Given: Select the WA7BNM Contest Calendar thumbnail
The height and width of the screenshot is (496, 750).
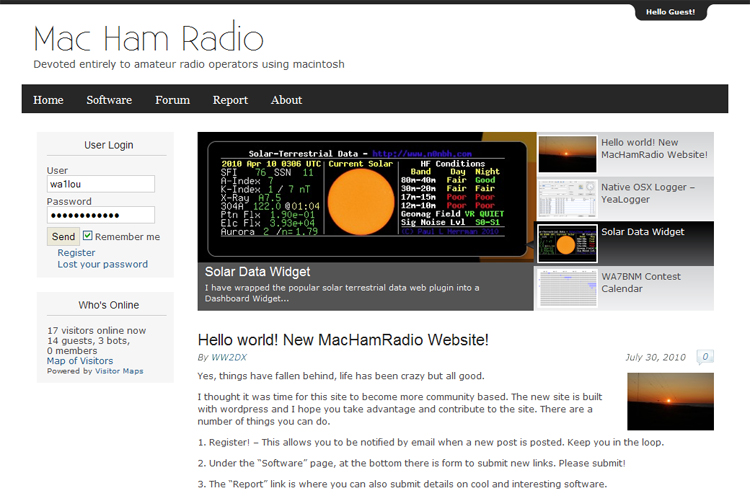Looking at the screenshot, I should pos(567,288).
